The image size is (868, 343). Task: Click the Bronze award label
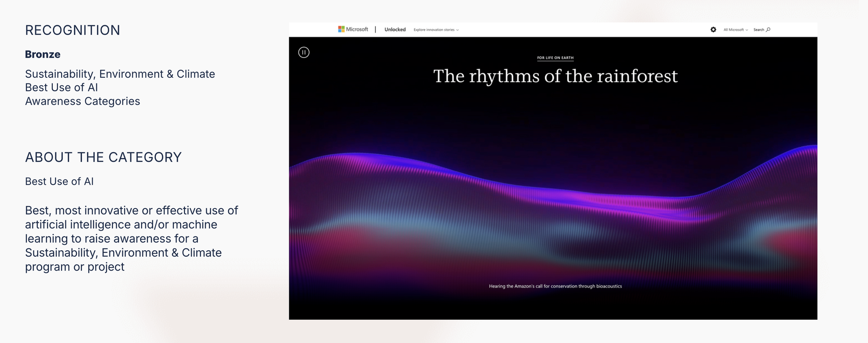(43, 54)
